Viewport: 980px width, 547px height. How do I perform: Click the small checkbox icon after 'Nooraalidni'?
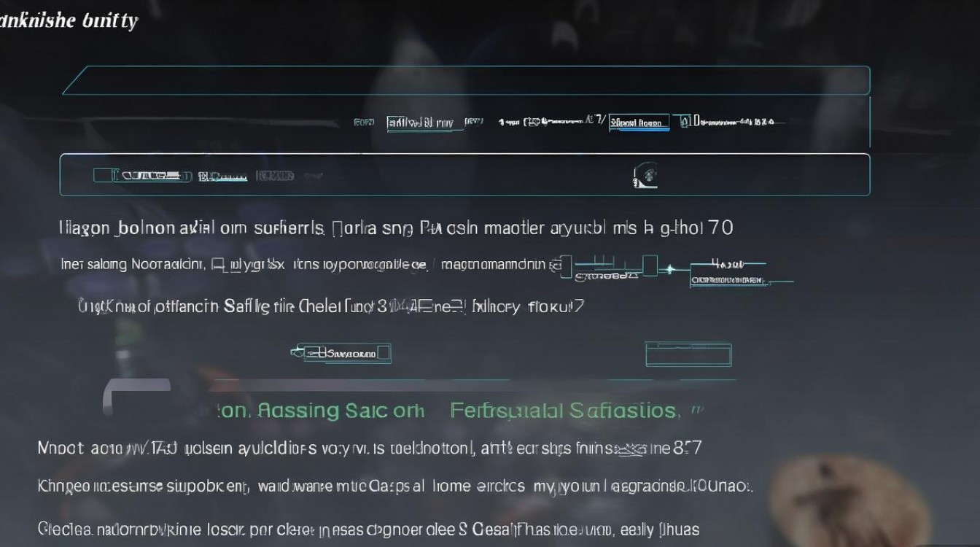[x=217, y=264]
